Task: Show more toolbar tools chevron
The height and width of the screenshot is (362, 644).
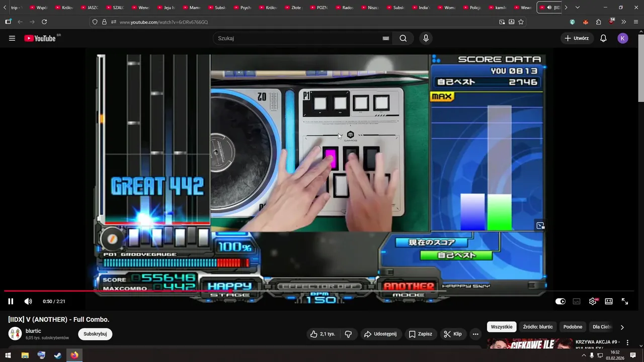Action: click(623, 22)
